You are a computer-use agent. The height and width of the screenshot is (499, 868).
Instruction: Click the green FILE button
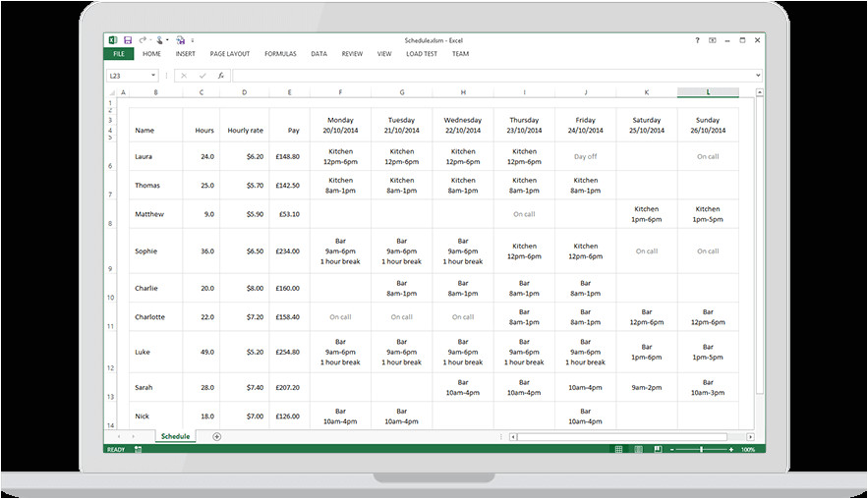click(118, 54)
